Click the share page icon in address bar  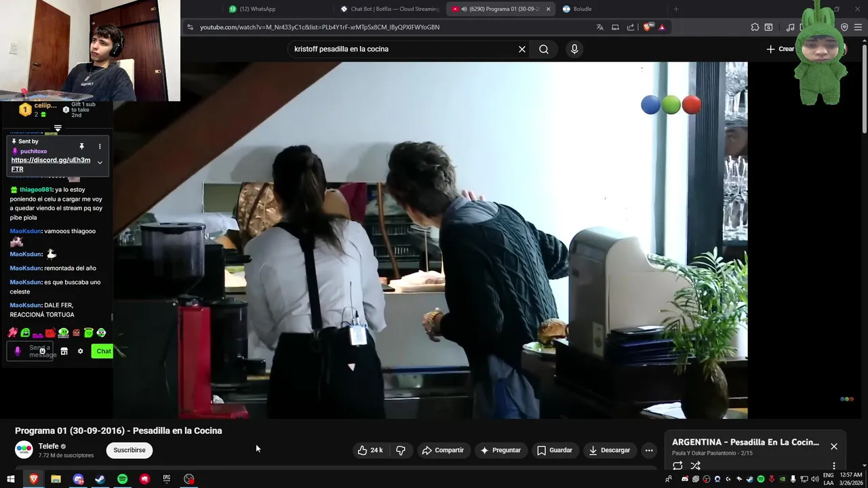click(x=631, y=27)
